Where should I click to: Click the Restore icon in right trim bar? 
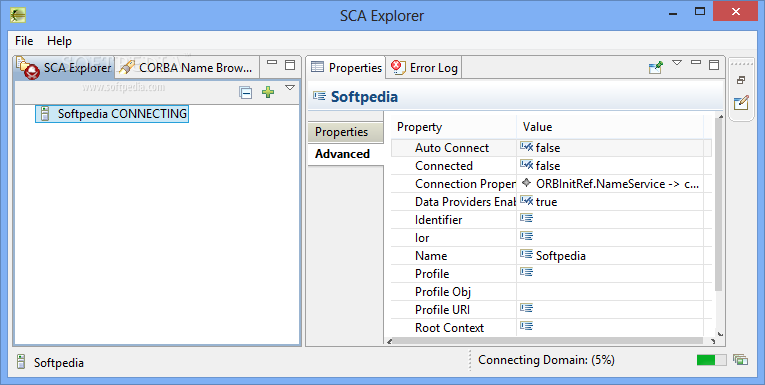tap(741, 81)
